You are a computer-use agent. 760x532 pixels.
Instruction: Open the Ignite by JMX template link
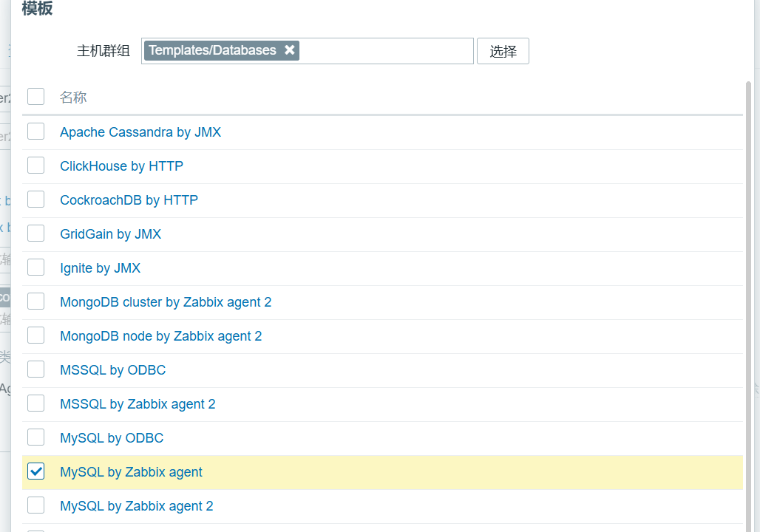101,268
